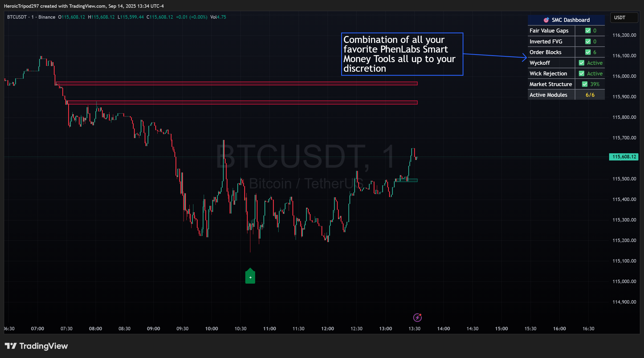
Task: Toggle the Inverted FVG checkmark
Action: [588, 41]
